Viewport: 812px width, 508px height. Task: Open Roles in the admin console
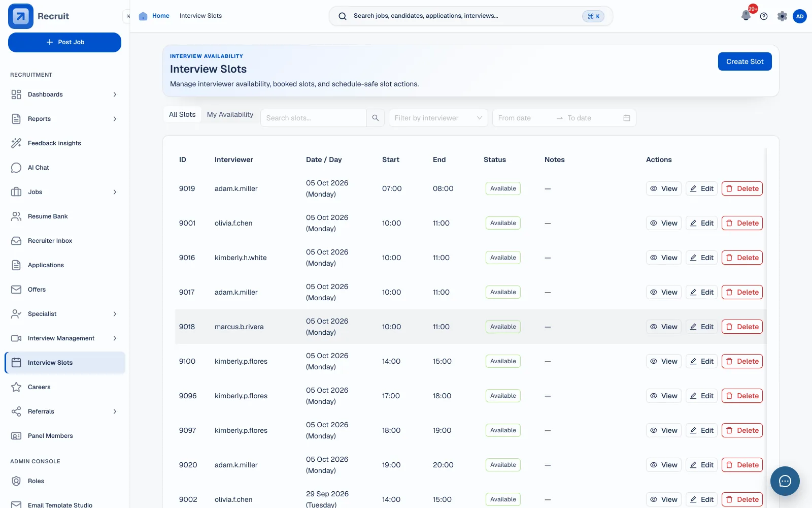pyautogui.click(x=64, y=481)
